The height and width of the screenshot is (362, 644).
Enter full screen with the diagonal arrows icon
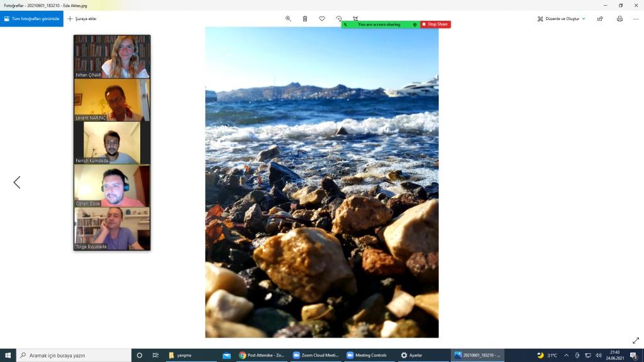click(x=635, y=341)
